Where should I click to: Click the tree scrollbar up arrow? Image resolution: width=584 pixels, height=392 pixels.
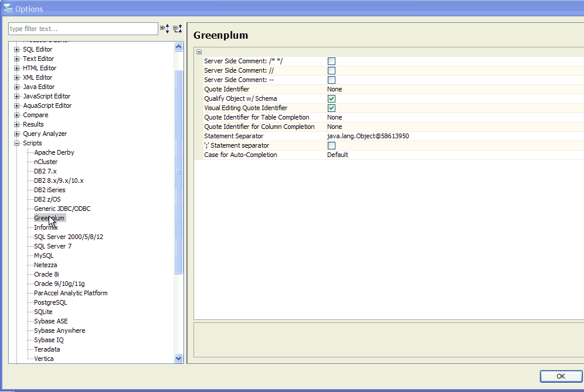(x=178, y=46)
